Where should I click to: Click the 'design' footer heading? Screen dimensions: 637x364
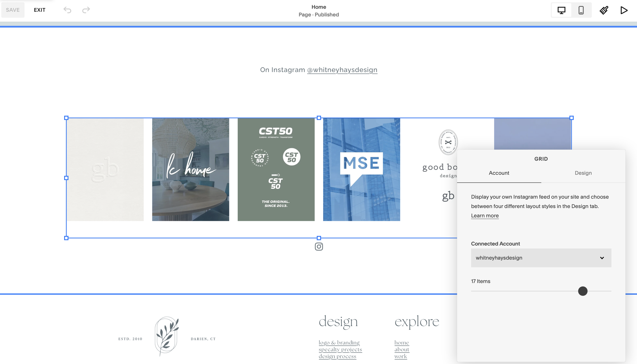338,322
